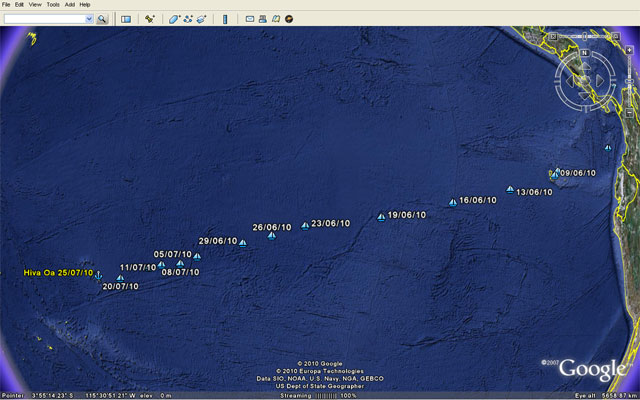
Task: Click the magnifier search button
Action: point(102,19)
